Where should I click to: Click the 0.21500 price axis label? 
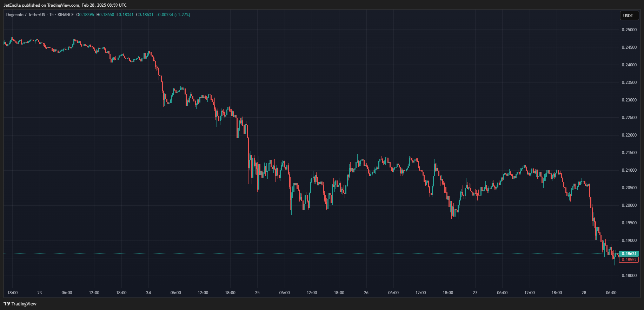(x=629, y=153)
